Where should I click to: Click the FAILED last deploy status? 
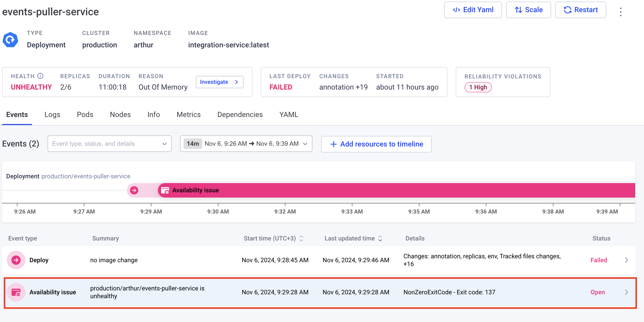pos(281,87)
